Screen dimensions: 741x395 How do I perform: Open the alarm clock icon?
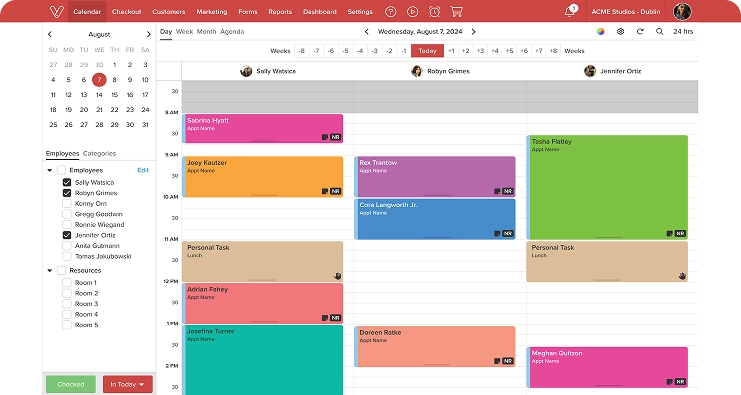(434, 11)
